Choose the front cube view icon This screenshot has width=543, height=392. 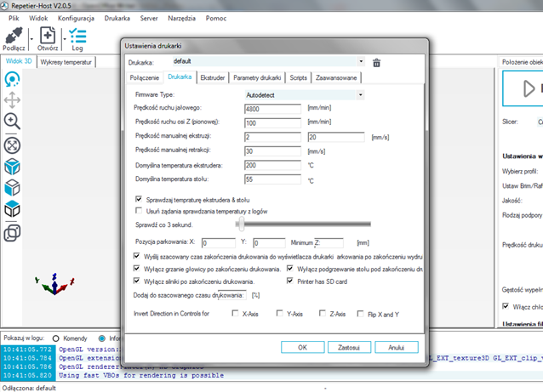coord(12,188)
